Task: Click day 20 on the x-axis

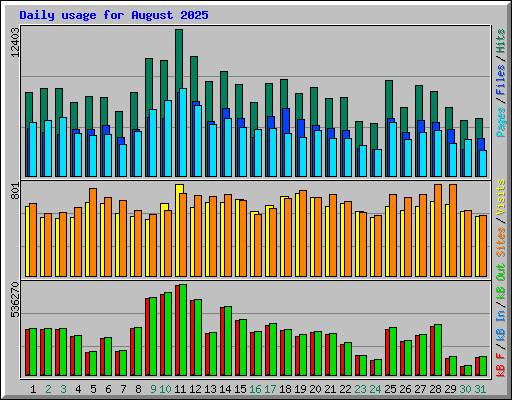Action: point(315,389)
